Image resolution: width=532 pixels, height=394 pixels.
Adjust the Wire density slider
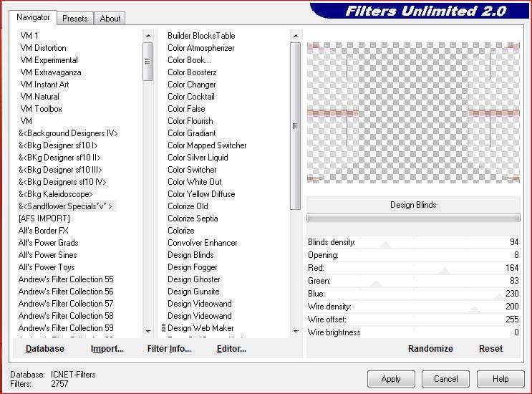click(413, 307)
